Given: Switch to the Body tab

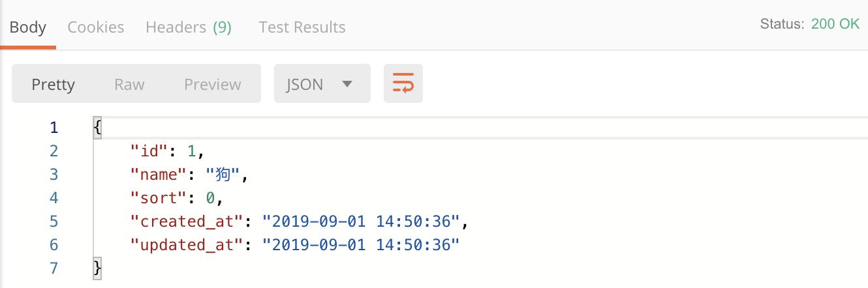Looking at the screenshot, I should pyautogui.click(x=27, y=27).
